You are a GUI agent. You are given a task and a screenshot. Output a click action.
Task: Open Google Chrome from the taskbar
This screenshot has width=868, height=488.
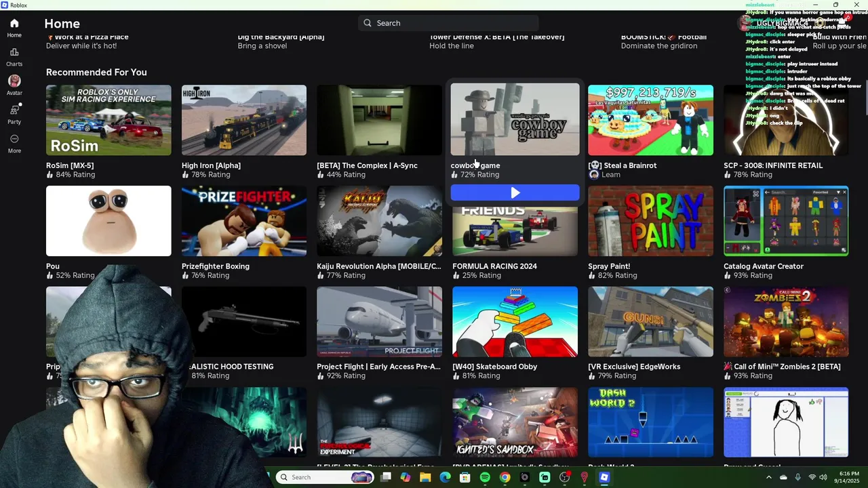pyautogui.click(x=505, y=477)
